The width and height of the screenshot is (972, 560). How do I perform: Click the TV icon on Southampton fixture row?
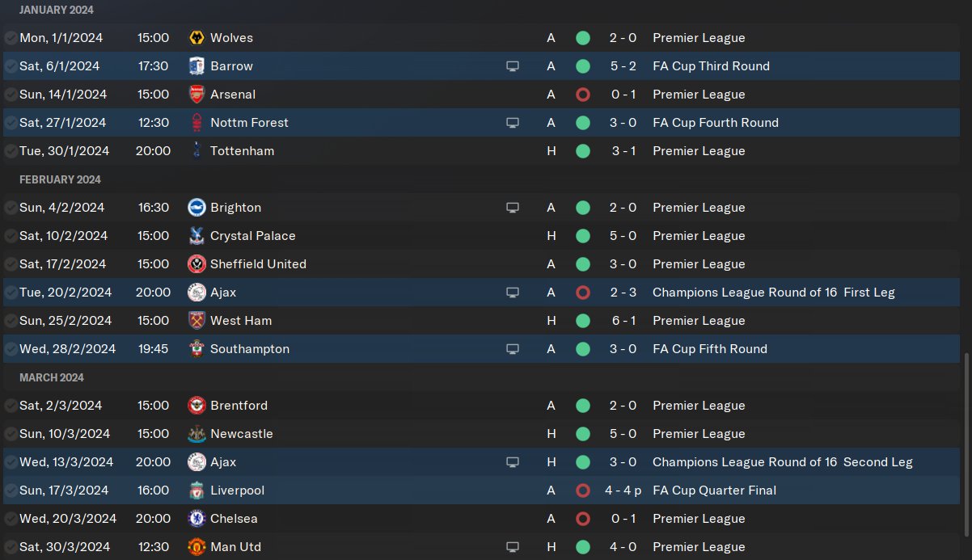[512, 349]
